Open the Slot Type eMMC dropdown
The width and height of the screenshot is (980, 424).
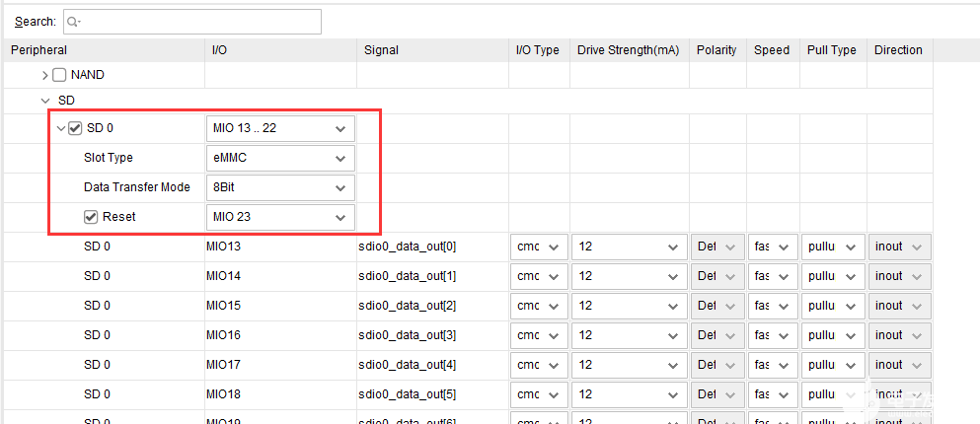pos(280,158)
